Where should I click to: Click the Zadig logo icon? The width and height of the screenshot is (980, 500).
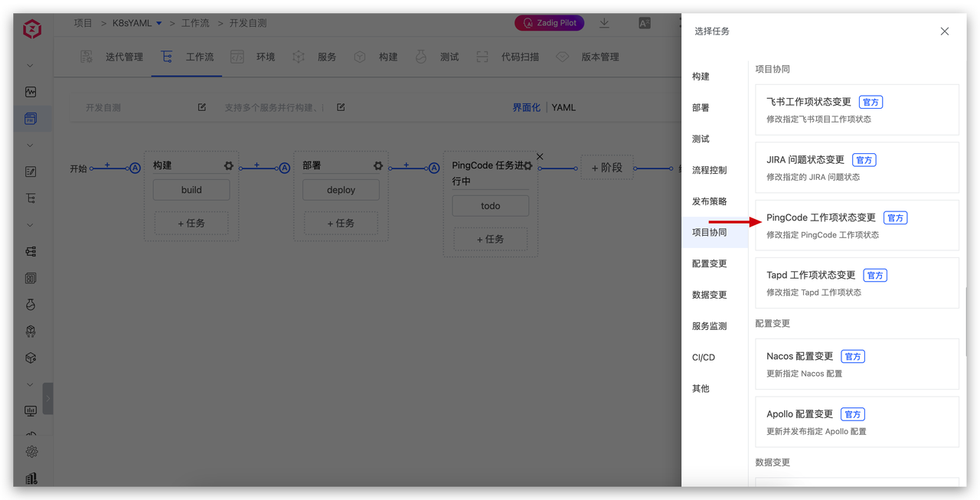coord(31,29)
